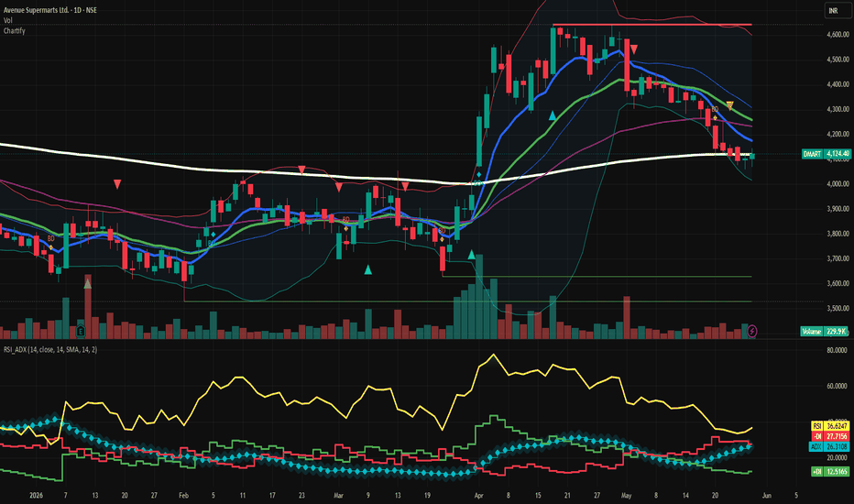Select the ADX 26.3108 value label
This screenshot has width=854, height=504.
click(x=829, y=447)
